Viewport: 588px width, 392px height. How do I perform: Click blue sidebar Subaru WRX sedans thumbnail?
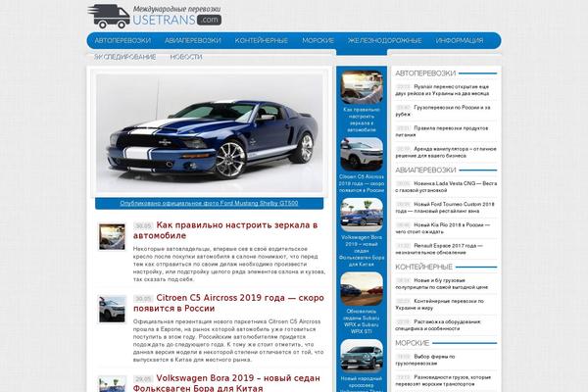click(x=362, y=289)
